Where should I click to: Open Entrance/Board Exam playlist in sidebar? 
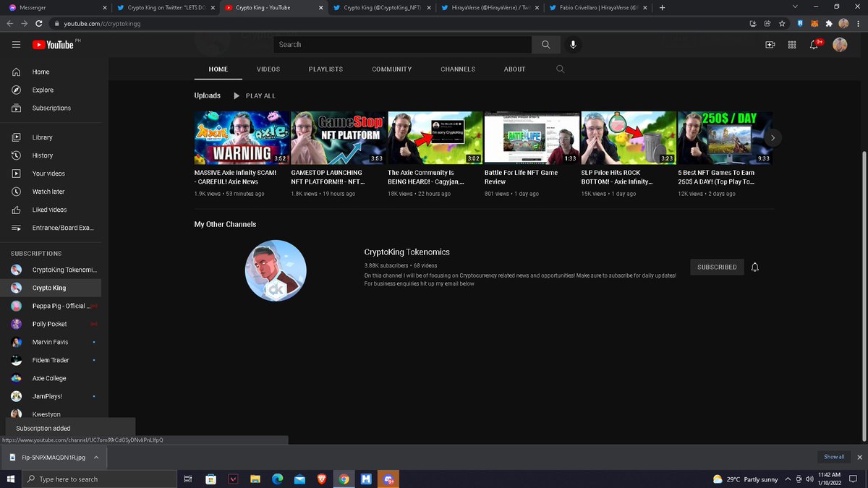pos(51,228)
